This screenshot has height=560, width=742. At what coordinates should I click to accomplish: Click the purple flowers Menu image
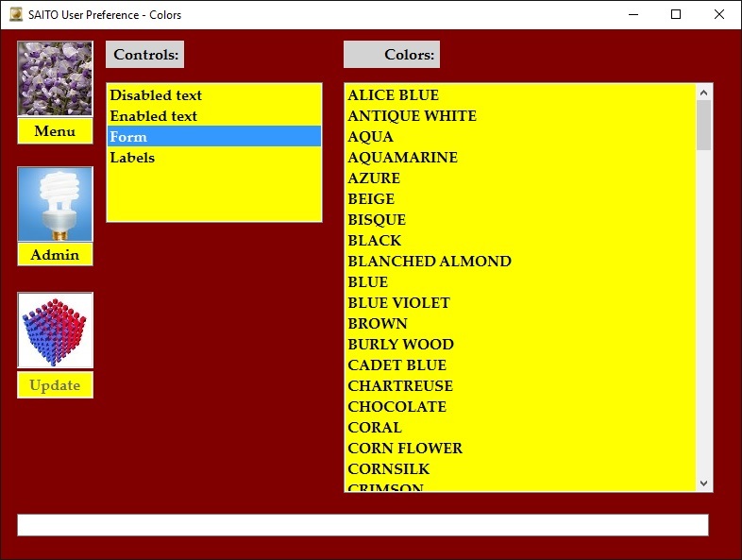(55, 78)
